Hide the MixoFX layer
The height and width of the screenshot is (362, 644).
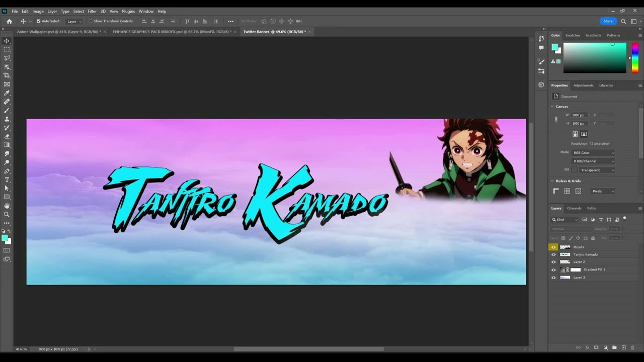553,247
